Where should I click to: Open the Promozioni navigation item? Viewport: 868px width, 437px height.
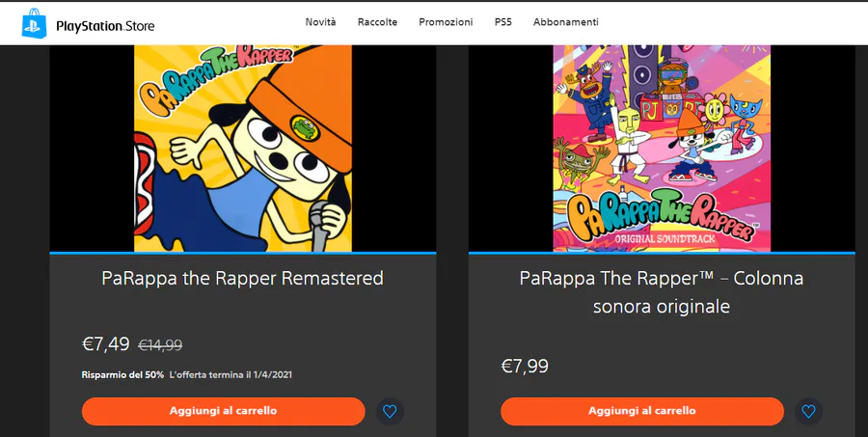[x=446, y=22]
